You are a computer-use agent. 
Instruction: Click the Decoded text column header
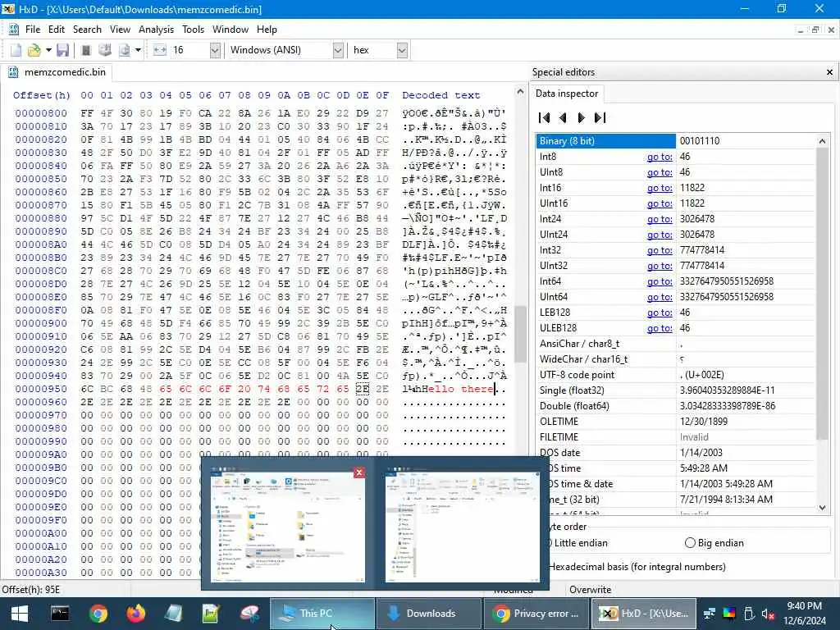[x=441, y=95]
